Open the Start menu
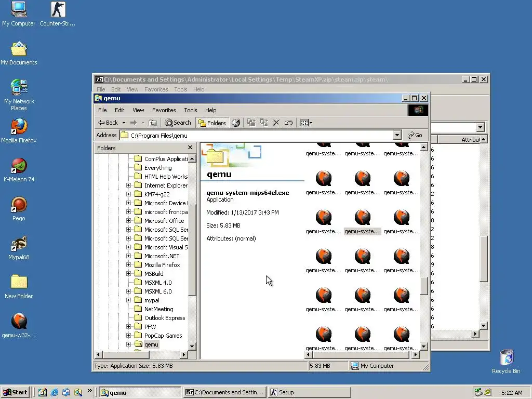This screenshot has height=399, width=532. (x=15, y=392)
